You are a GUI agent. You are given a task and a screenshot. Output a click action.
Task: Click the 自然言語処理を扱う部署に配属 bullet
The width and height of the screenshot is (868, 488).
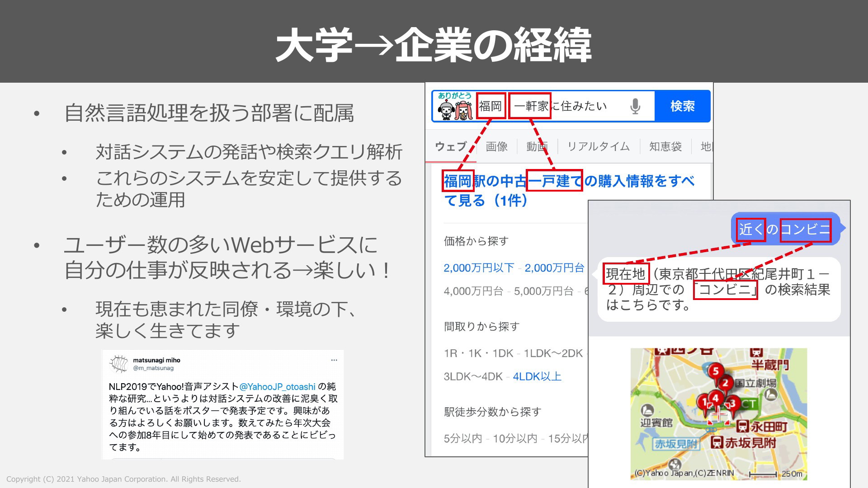[209, 113]
